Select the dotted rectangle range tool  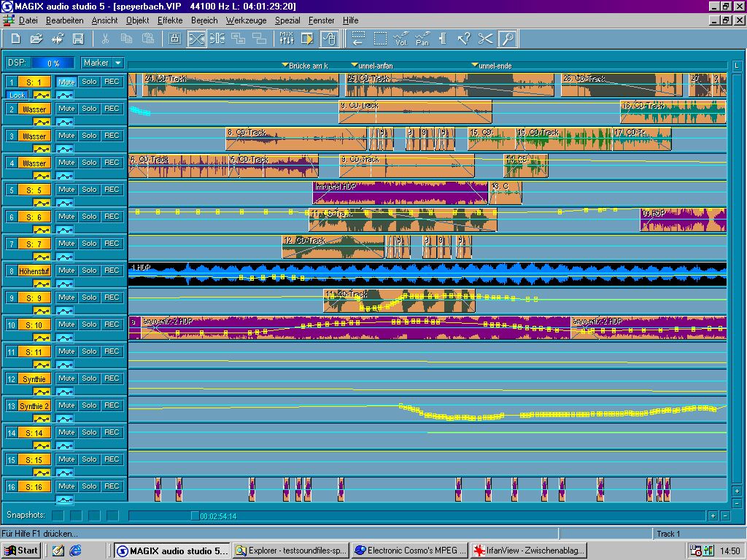380,39
